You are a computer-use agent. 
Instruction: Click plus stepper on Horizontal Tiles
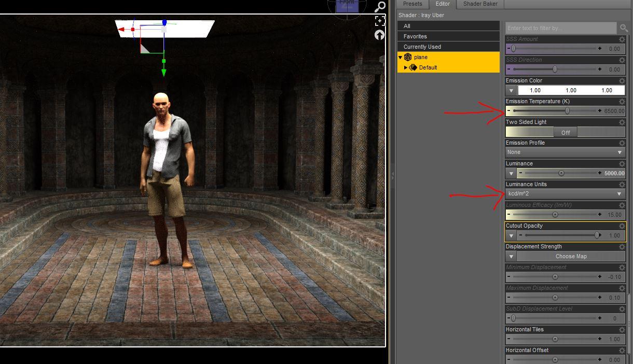click(x=600, y=339)
